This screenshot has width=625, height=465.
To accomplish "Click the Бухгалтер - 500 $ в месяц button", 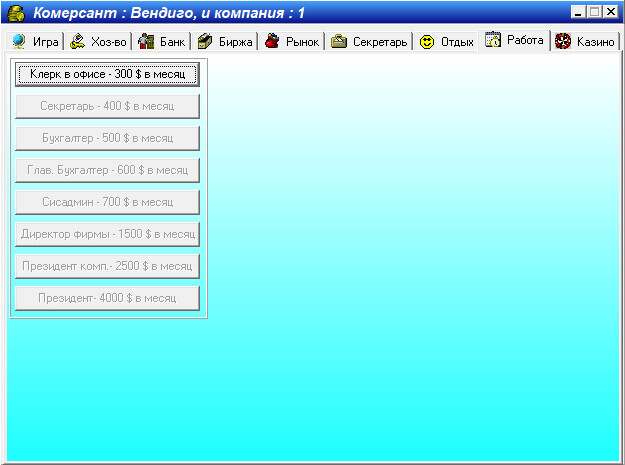I will click(x=107, y=138).
